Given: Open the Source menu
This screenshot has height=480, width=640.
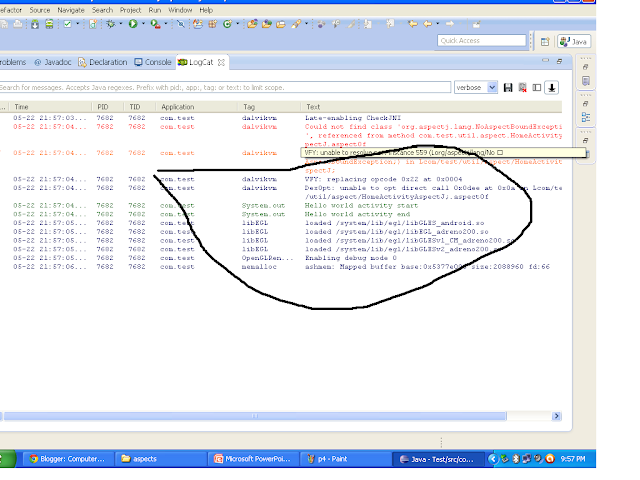Looking at the screenshot, I should click(x=40, y=10).
